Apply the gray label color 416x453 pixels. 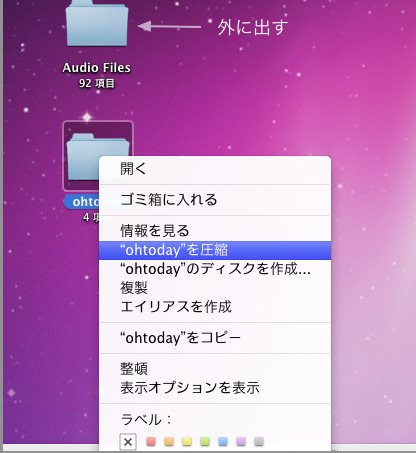tap(259, 442)
